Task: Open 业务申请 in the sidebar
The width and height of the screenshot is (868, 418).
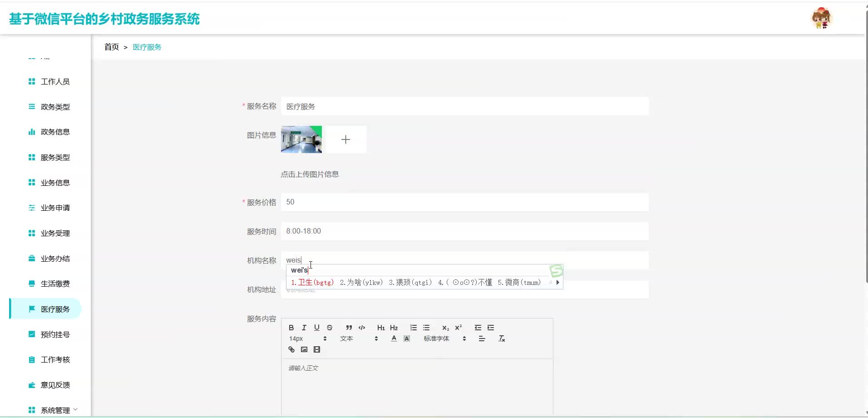Action: coord(54,208)
